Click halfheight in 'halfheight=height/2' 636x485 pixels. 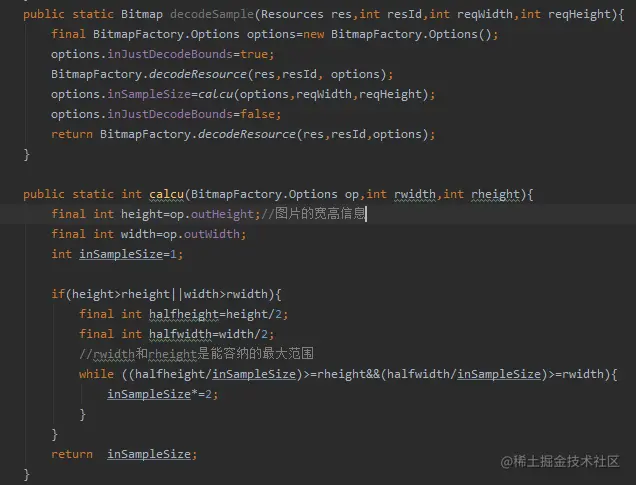click(184, 314)
